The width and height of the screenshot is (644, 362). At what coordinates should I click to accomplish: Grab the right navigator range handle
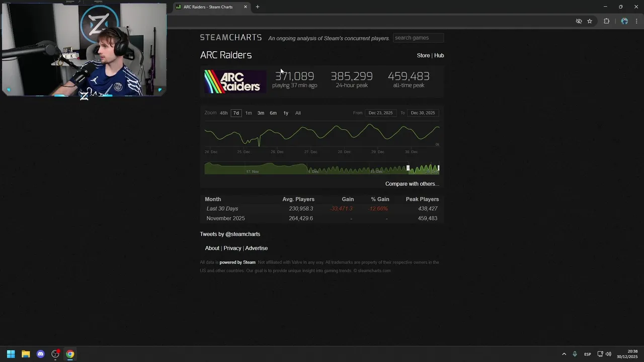click(439, 168)
